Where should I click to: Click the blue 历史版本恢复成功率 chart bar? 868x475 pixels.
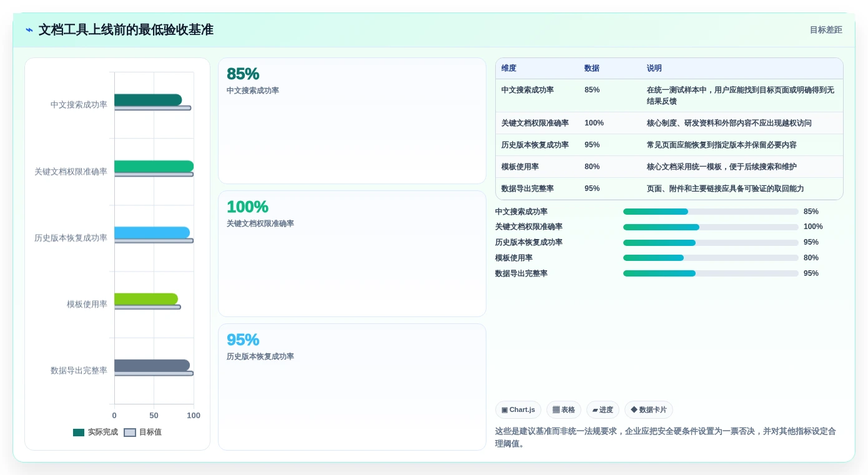coord(152,233)
